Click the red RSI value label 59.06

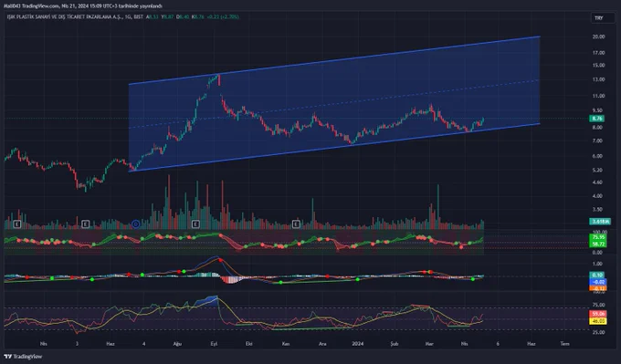[598, 314]
